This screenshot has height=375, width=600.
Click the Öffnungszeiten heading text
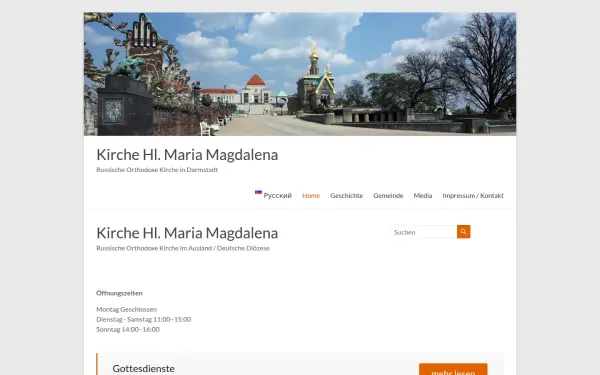point(119,293)
